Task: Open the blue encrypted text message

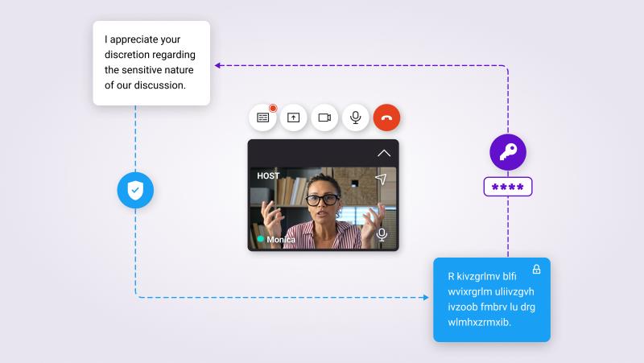Action: (x=491, y=300)
